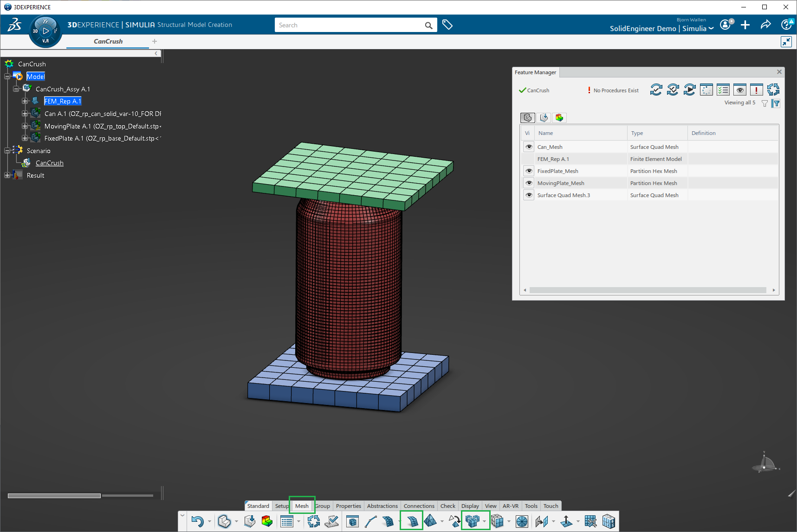Click the Undo arrow in the toolbar
This screenshot has height=532, width=797.
(197, 521)
